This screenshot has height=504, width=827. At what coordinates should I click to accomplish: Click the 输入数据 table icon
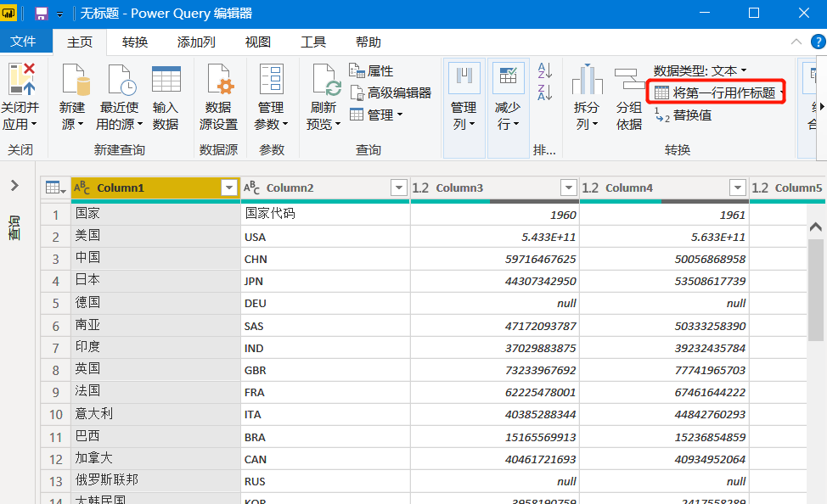pyautogui.click(x=166, y=80)
